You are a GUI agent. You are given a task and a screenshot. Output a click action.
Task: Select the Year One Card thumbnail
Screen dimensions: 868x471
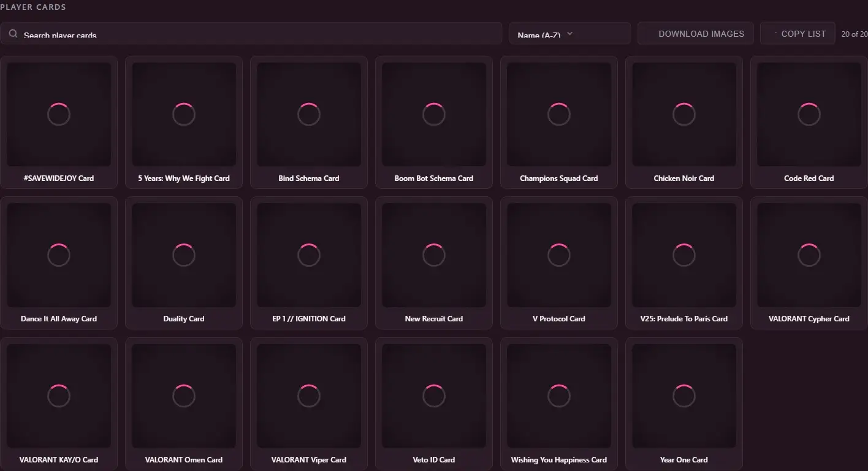(684, 396)
